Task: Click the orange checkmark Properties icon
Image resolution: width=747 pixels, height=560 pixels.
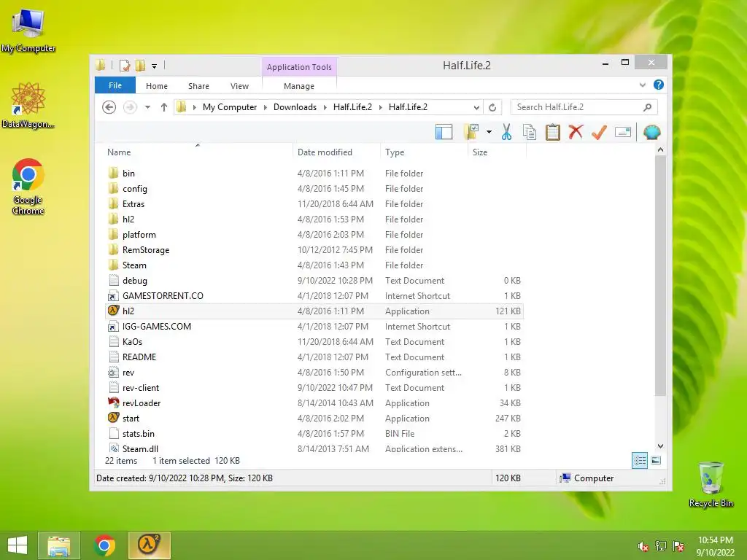Action: (599, 132)
